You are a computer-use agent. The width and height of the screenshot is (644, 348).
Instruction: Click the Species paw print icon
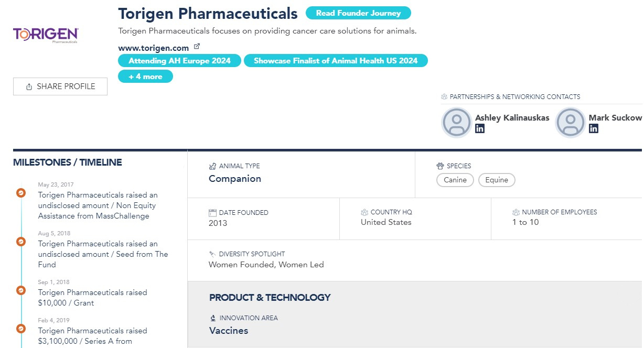[x=440, y=166]
